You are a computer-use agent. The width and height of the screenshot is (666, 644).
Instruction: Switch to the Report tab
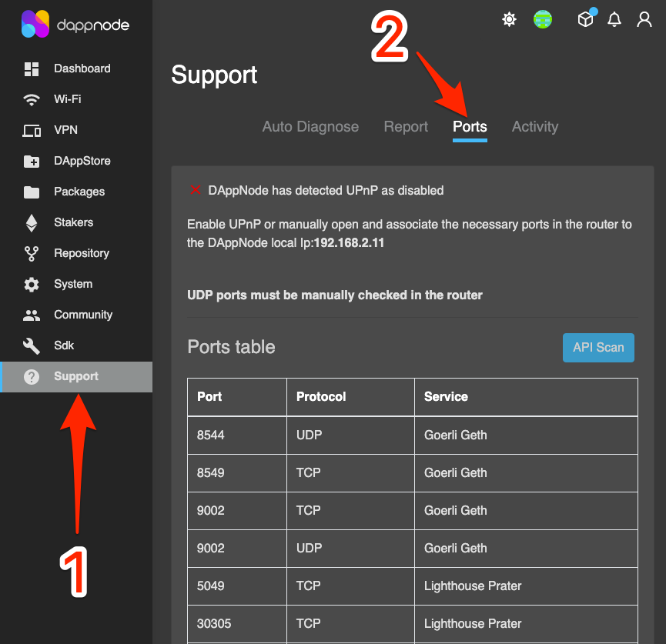(406, 127)
